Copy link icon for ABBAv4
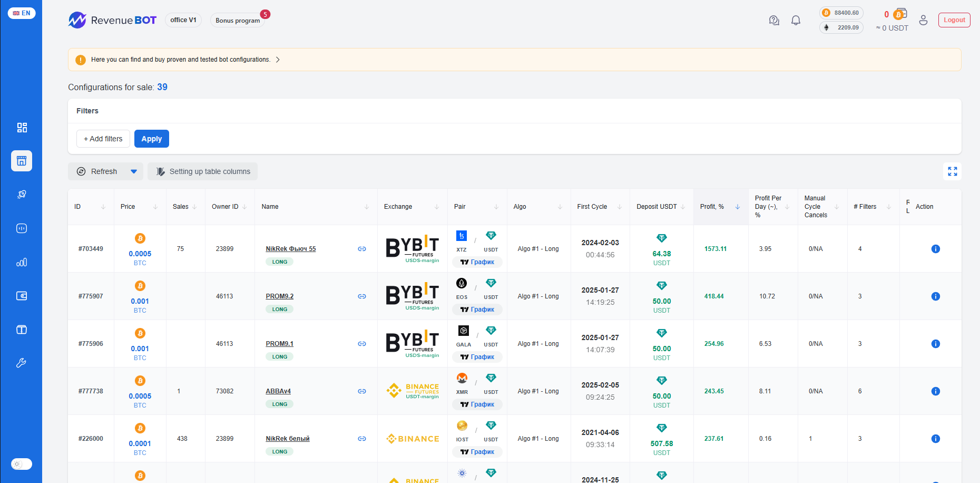Viewport: 980px width, 483px height. [x=362, y=391]
